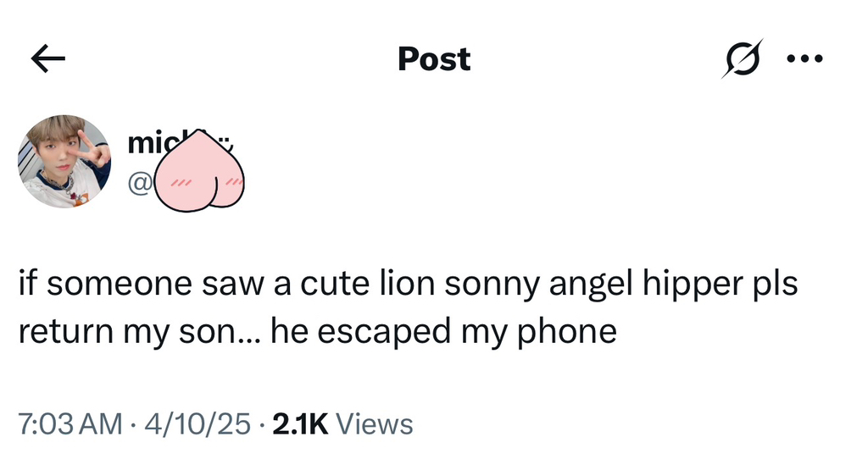
Task: Tap the "Post" header title
Action: [x=433, y=58]
